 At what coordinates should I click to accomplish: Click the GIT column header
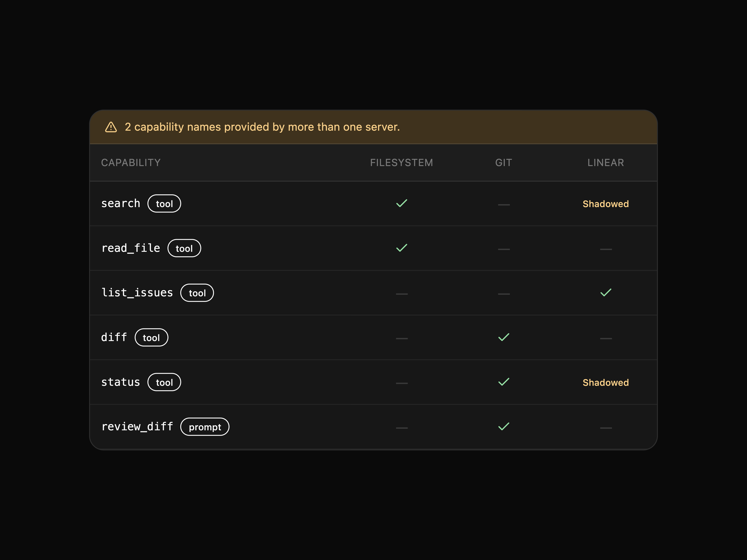click(x=503, y=163)
